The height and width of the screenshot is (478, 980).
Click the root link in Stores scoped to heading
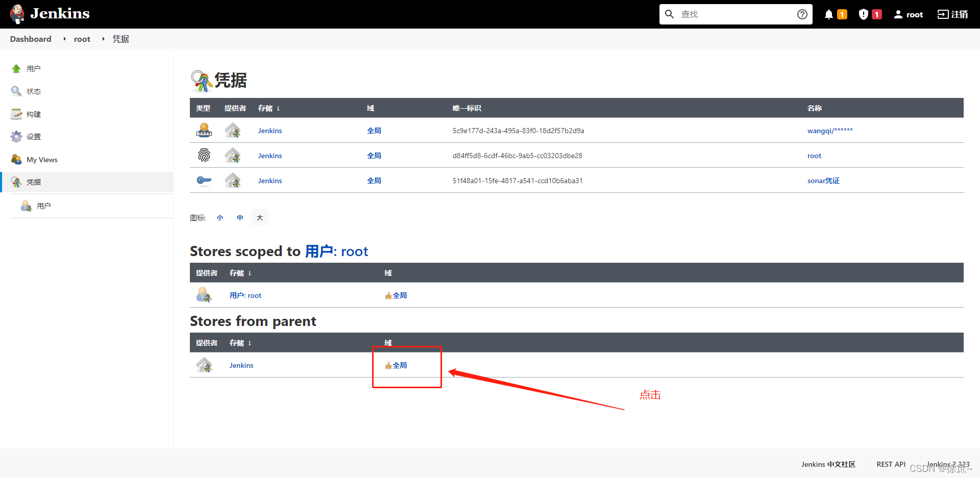(x=337, y=251)
